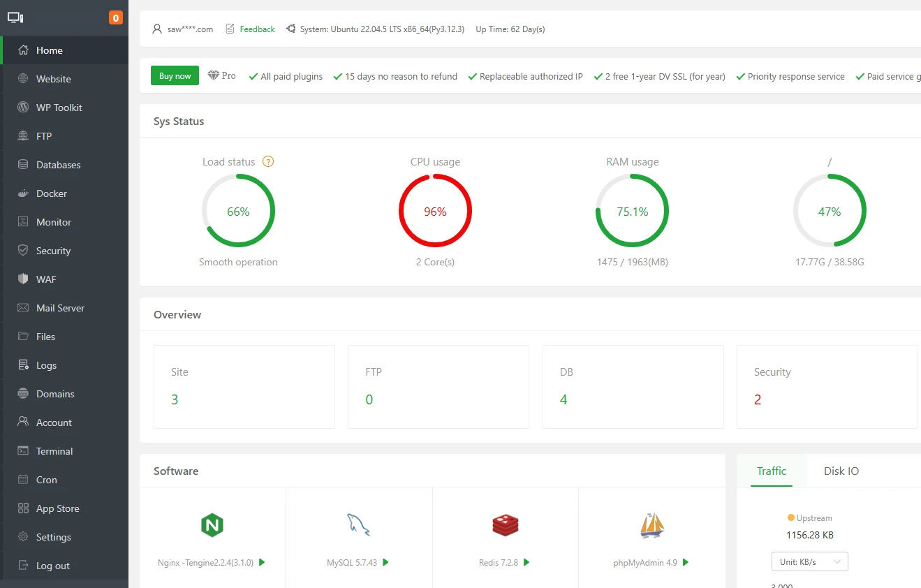Select the Traffic tab

tap(772, 471)
